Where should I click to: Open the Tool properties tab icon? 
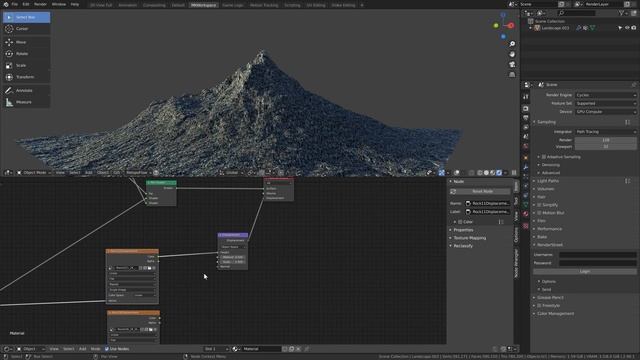pos(525,97)
